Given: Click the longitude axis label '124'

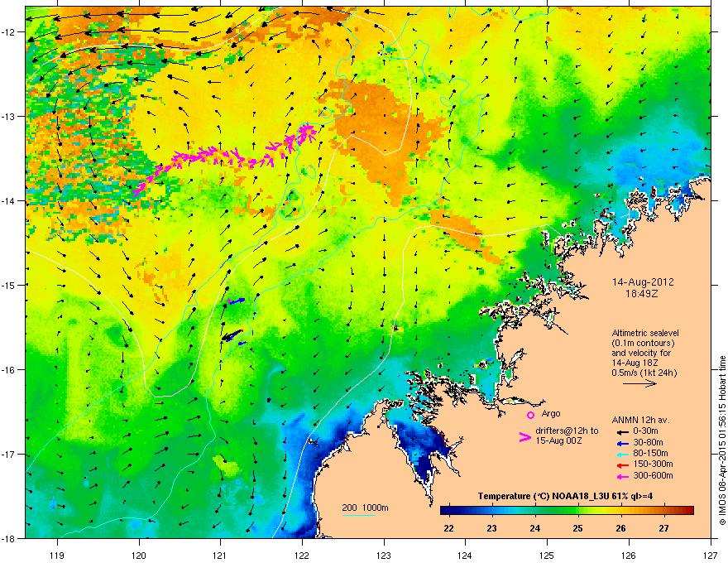Looking at the screenshot, I should (465, 555).
